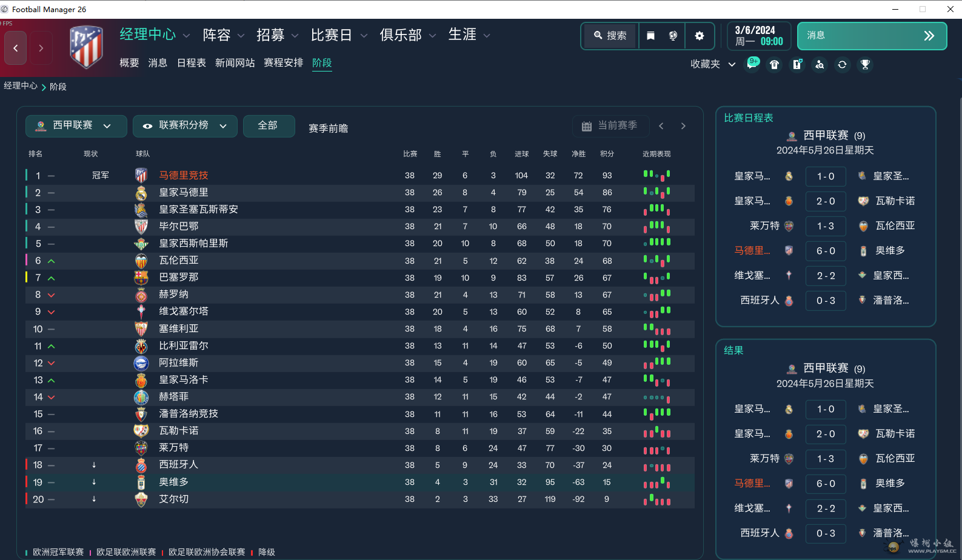The width and height of the screenshot is (962, 560).
Task: Sort table by 积分 column header
Action: 607,154
